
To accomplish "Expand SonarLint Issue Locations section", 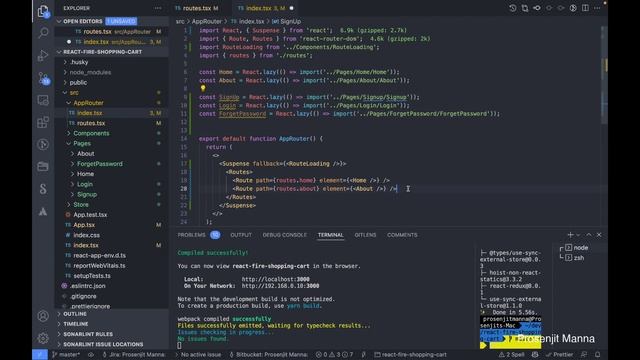I will [x=111, y=344].
